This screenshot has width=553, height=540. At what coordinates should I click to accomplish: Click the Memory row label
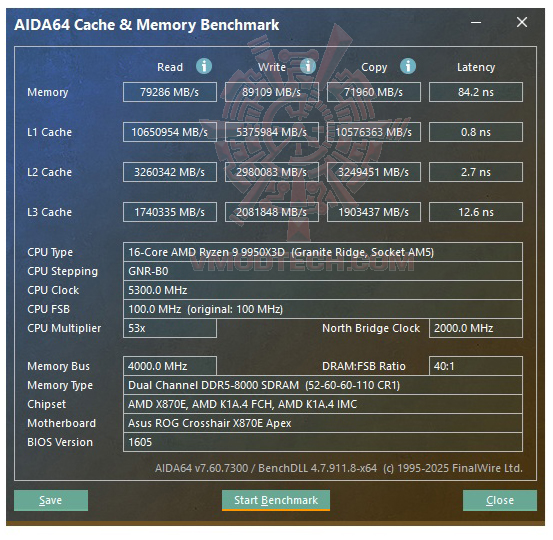[48, 92]
